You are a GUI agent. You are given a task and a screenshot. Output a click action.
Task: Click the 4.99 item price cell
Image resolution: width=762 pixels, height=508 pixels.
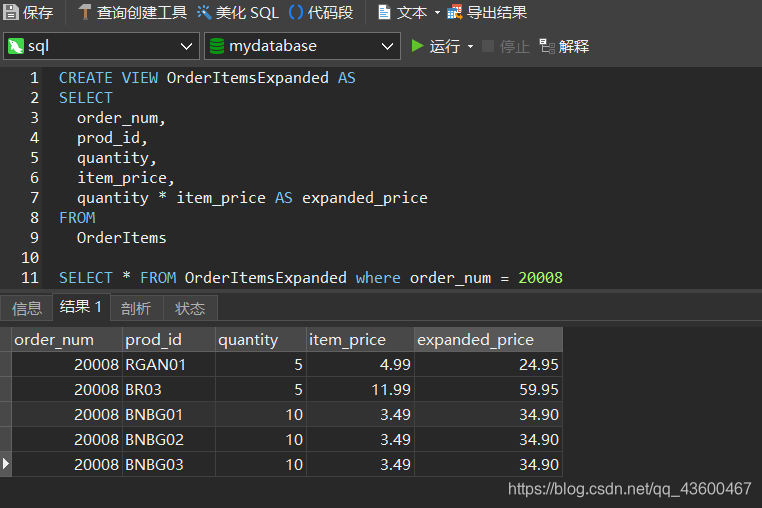point(360,365)
